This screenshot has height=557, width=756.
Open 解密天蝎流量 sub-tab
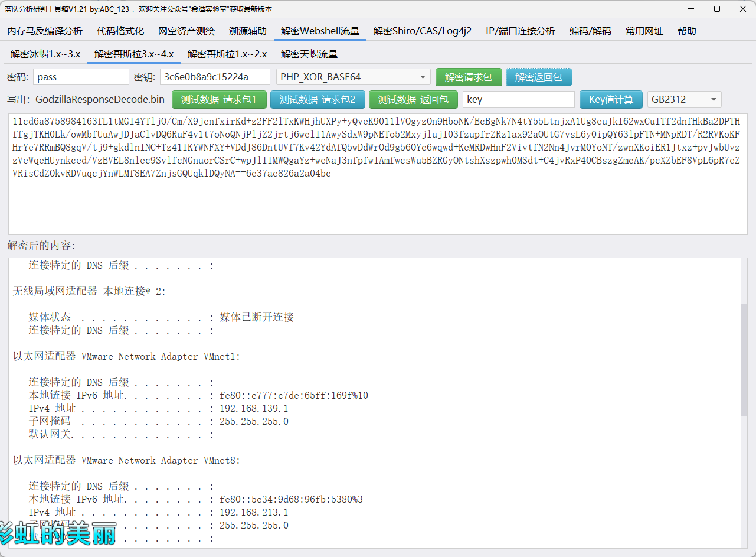[309, 54]
